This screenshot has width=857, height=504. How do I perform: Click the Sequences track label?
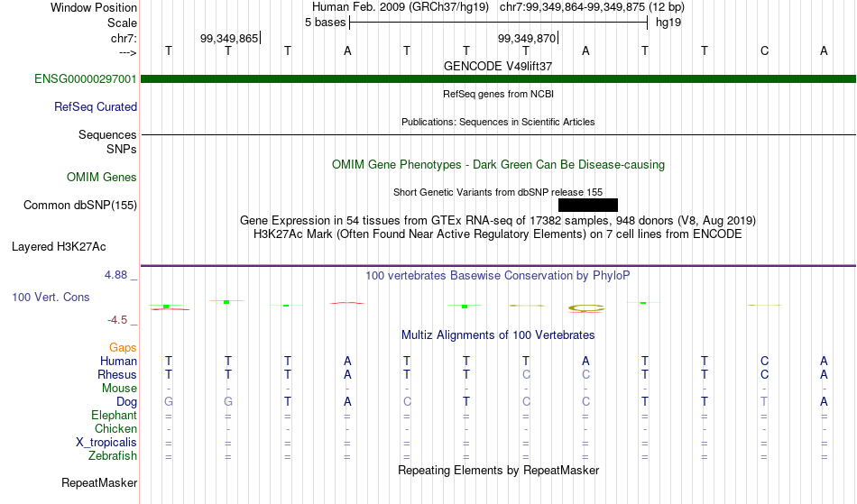coord(107,135)
